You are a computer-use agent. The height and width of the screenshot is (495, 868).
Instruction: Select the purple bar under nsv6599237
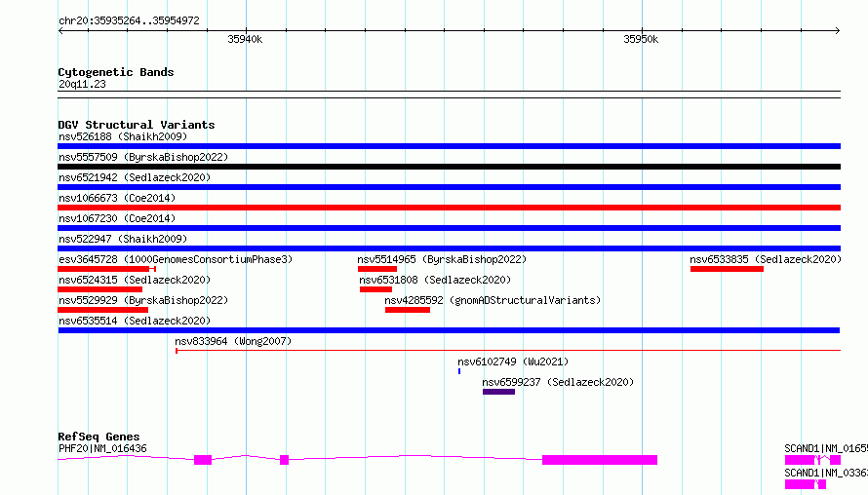[498, 392]
